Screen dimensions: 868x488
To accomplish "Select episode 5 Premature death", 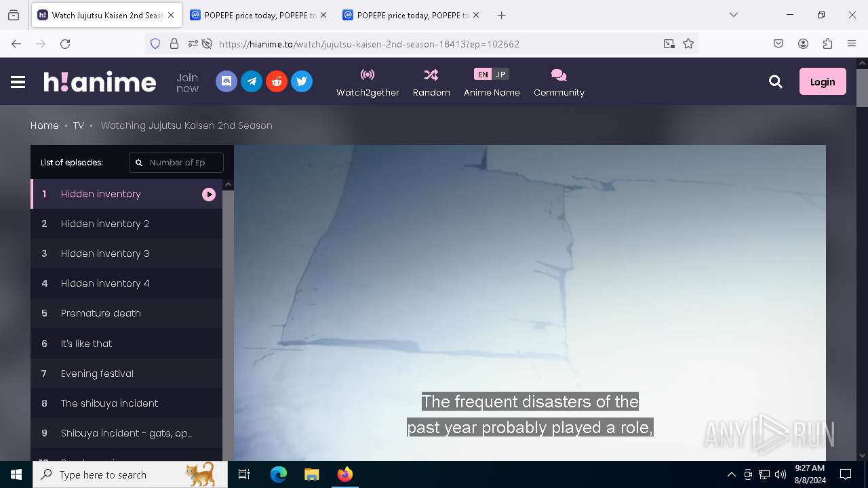I will [126, 313].
